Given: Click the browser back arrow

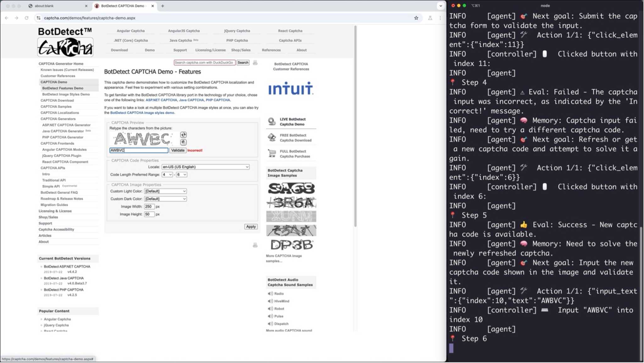Looking at the screenshot, I should [x=7, y=18].
